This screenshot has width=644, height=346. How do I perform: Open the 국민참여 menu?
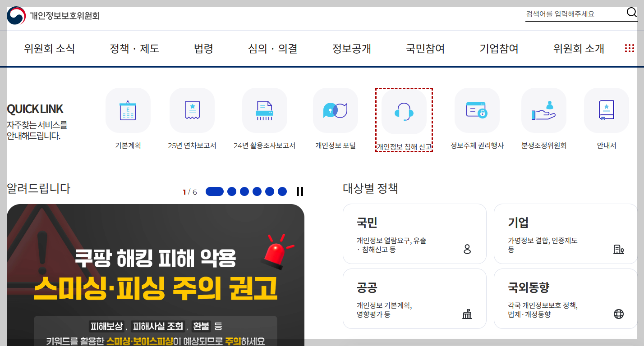pyautogui.click(x=425, y=49)
